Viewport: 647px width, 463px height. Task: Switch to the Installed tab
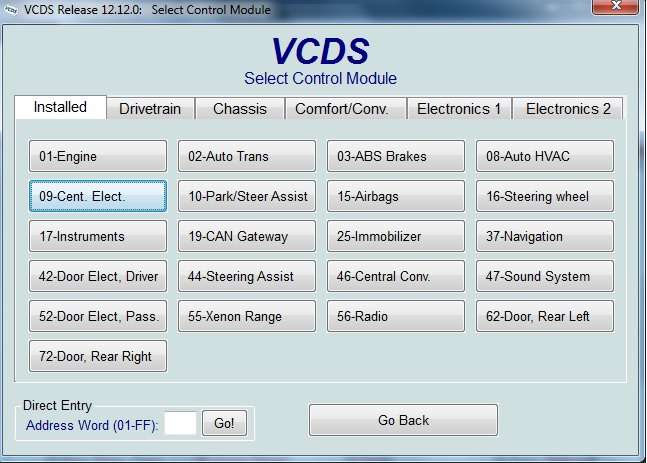60,107
